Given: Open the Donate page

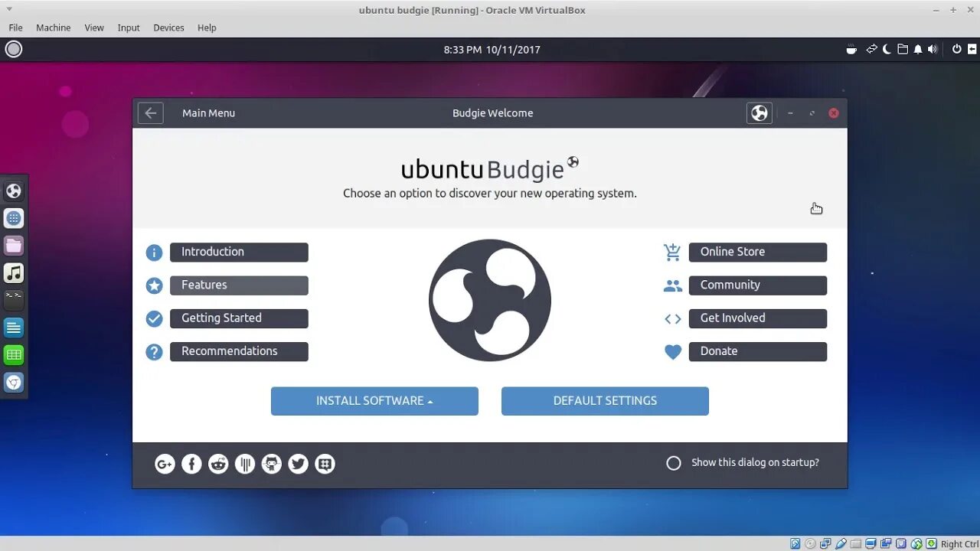Looking at the screenshot, I should (x=758, y=352).
